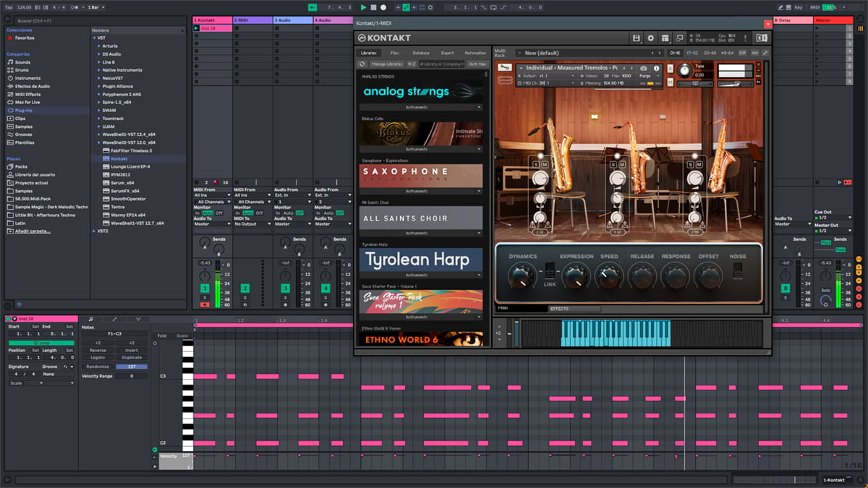Click the Tap tempo button

pyautogui.click(x=9, y=7)
